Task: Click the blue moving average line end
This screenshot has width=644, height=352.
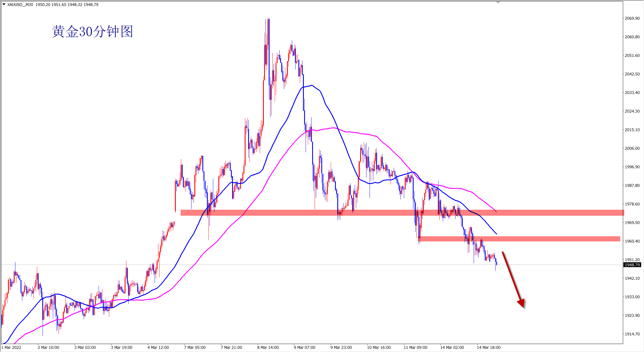Action: [x=496, y=234]
